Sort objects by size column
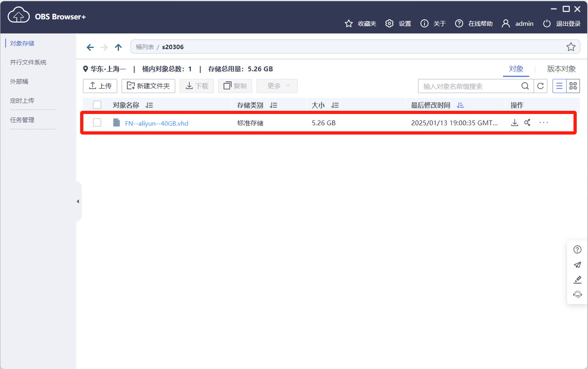 click(335, 105)
